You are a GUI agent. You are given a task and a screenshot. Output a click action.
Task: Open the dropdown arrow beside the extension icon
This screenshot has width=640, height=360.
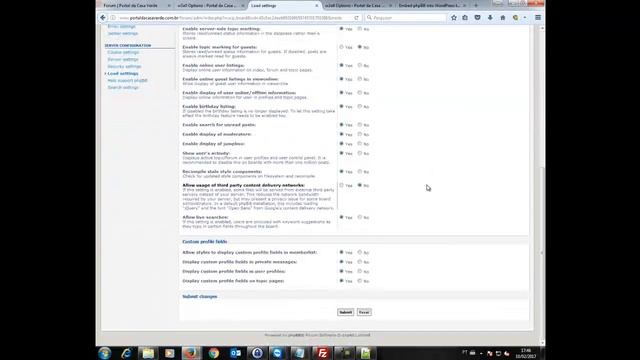[525, 18]
